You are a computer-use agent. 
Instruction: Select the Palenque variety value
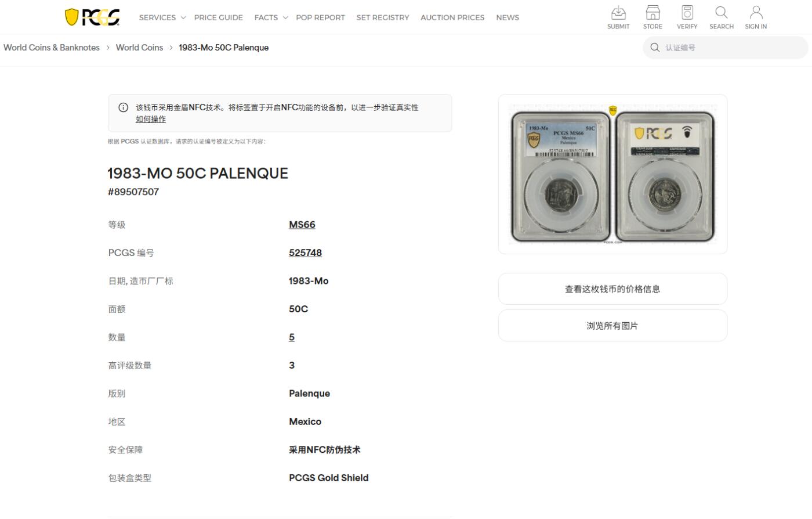[310, 394]
